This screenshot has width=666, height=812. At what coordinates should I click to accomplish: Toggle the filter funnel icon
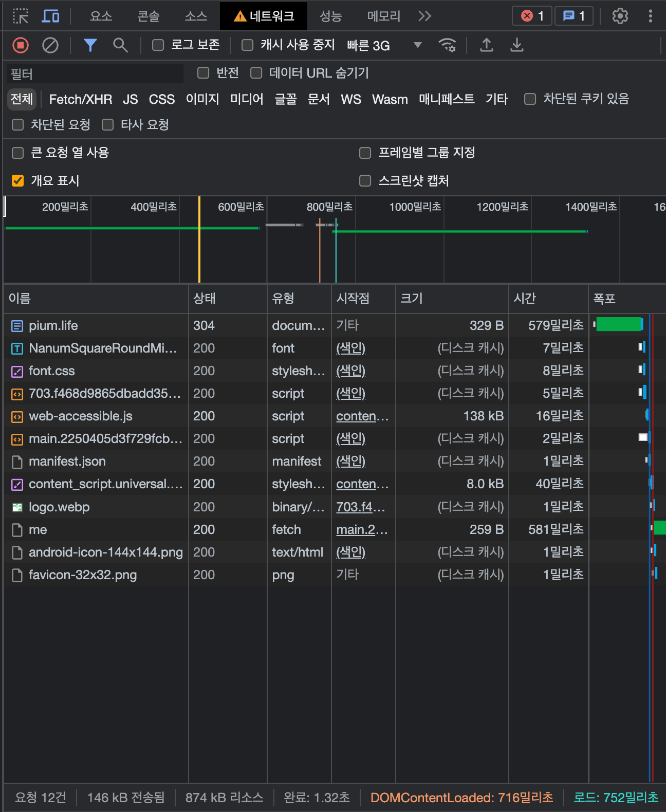click(x=90, y=45)
